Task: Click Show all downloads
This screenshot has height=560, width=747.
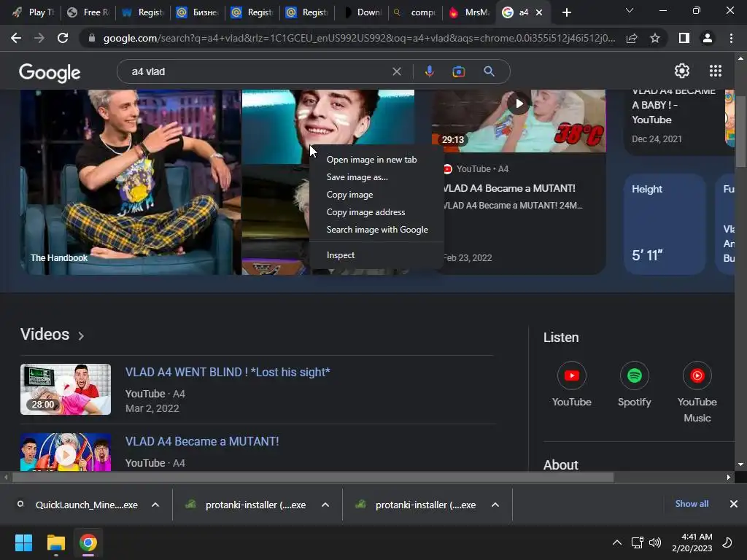Action: [x=692, y=504]
